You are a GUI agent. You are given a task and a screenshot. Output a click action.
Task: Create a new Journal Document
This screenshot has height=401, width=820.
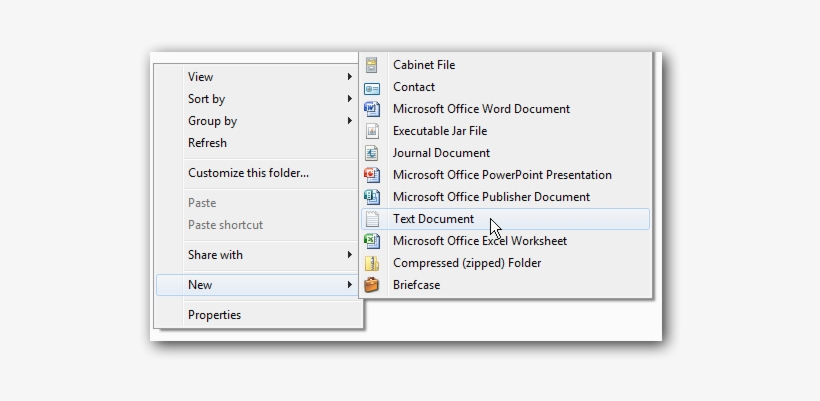coord(505,153)
